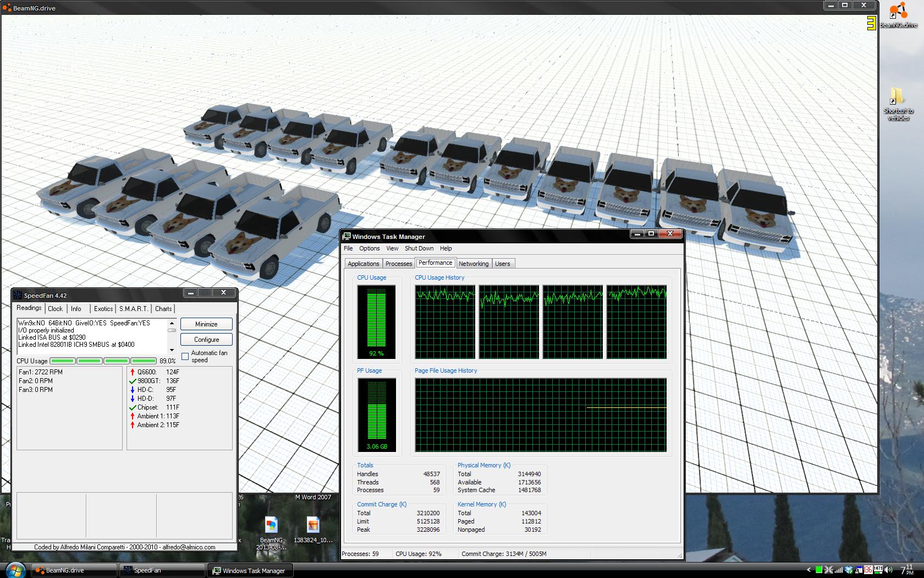Click the SpeedFan title bar icon
The width and height of the screenshot is (924, 578).
click(18, 295)
